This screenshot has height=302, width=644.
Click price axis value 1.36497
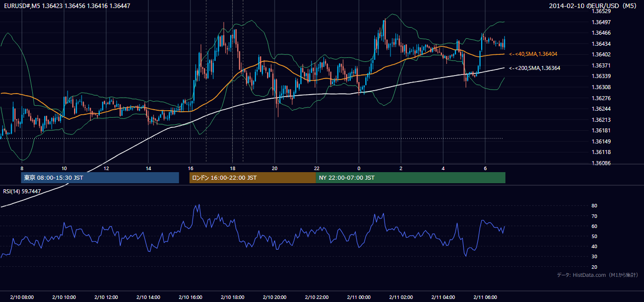601,22
